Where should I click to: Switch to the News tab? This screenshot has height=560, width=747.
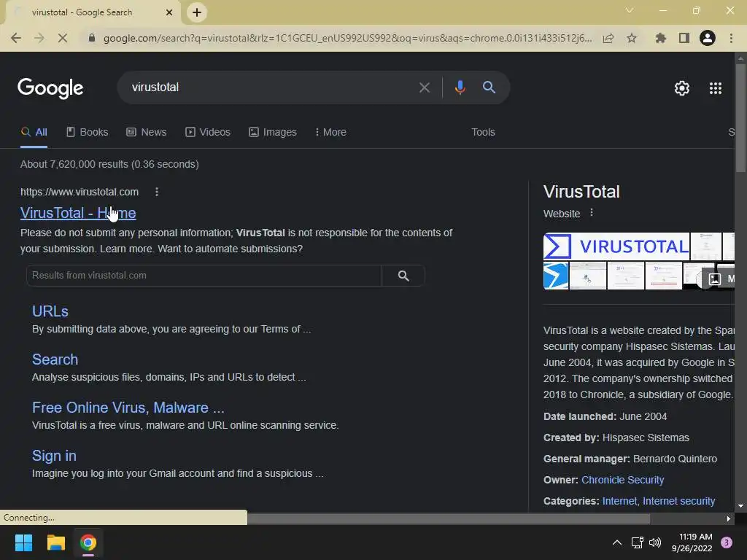[x=146, y=133]
